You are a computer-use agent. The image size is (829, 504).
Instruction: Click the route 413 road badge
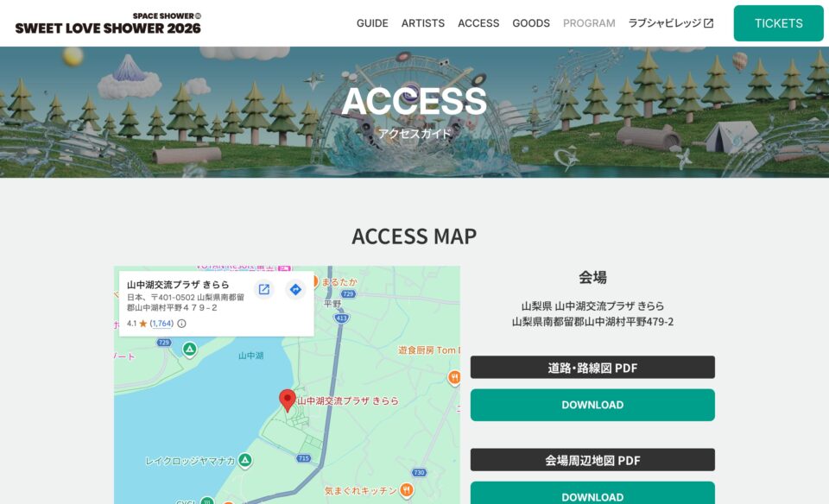[x=342, y=318]
